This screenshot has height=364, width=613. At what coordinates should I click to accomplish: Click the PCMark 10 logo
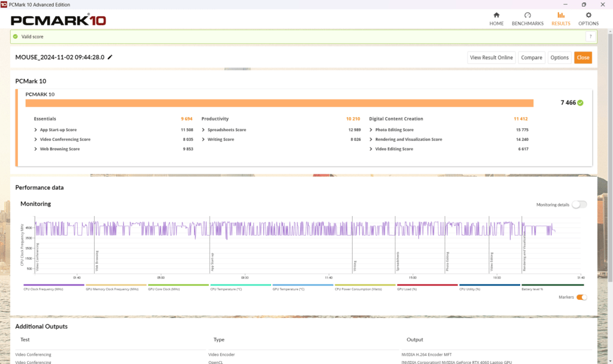tap(59, 20)
